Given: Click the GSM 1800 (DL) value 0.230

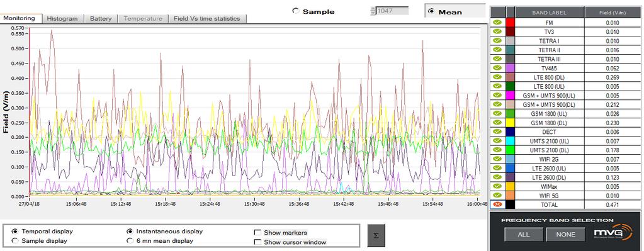Looking at the screenshot, I should [x=612, y=122].
